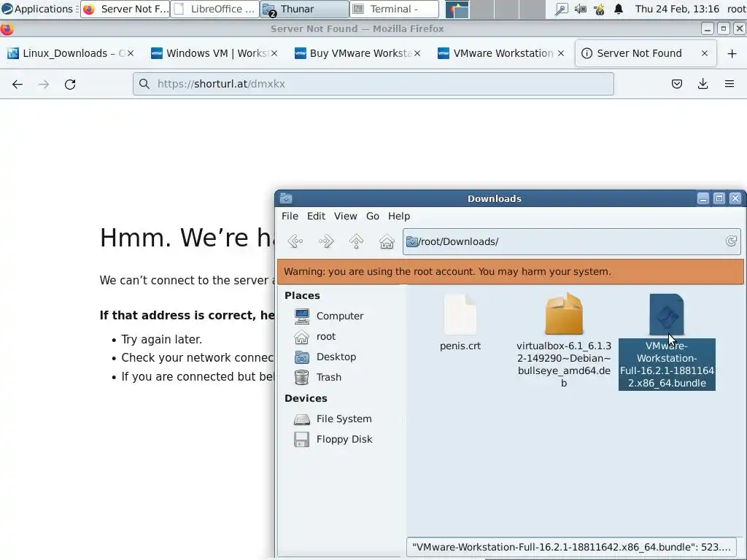Switch to Terminal taskbar button

coord(394,9)
